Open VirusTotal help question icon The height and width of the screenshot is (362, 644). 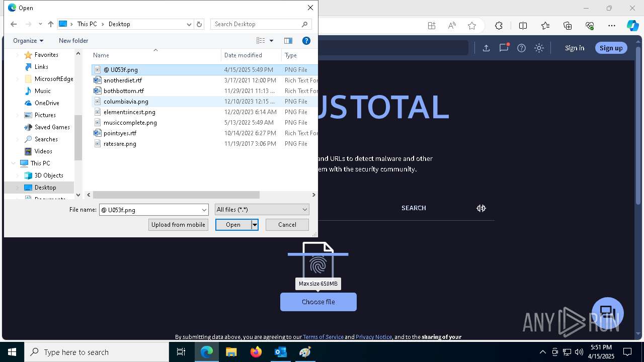click(521, 48)
